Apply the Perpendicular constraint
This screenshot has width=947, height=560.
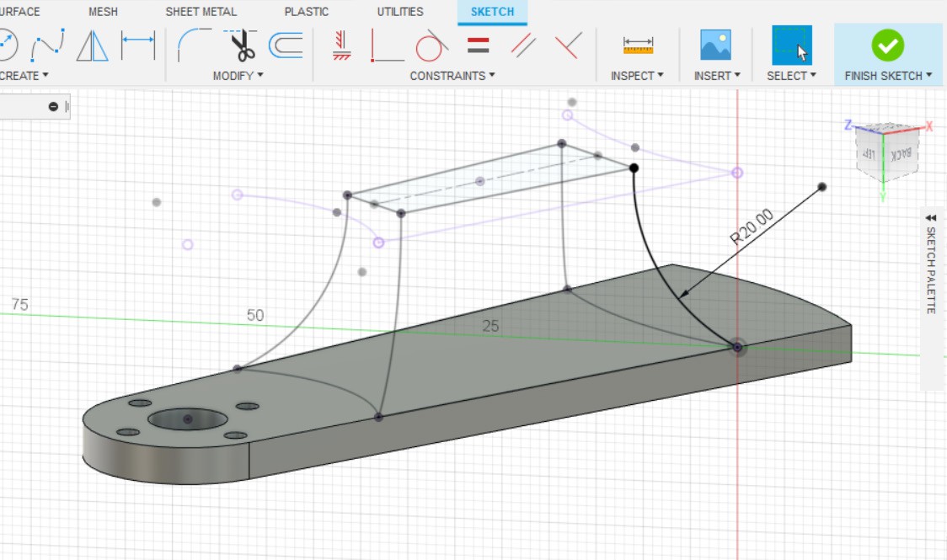coord(568,45)
